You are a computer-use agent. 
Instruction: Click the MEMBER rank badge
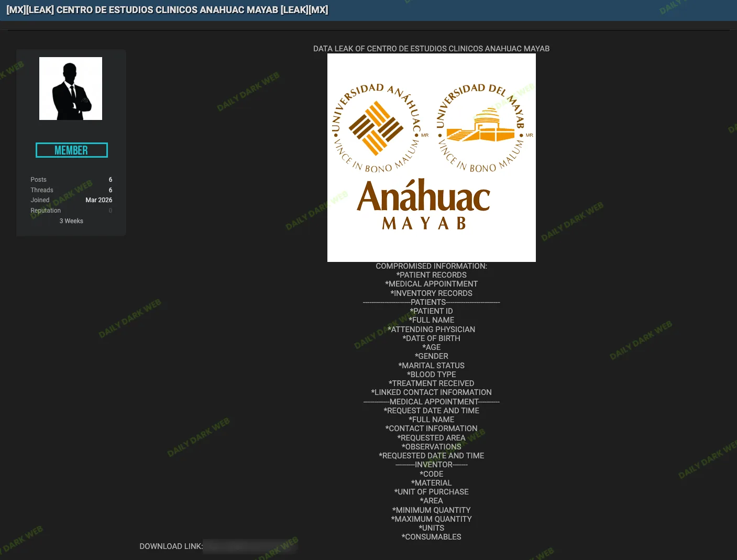pos(71,150)
